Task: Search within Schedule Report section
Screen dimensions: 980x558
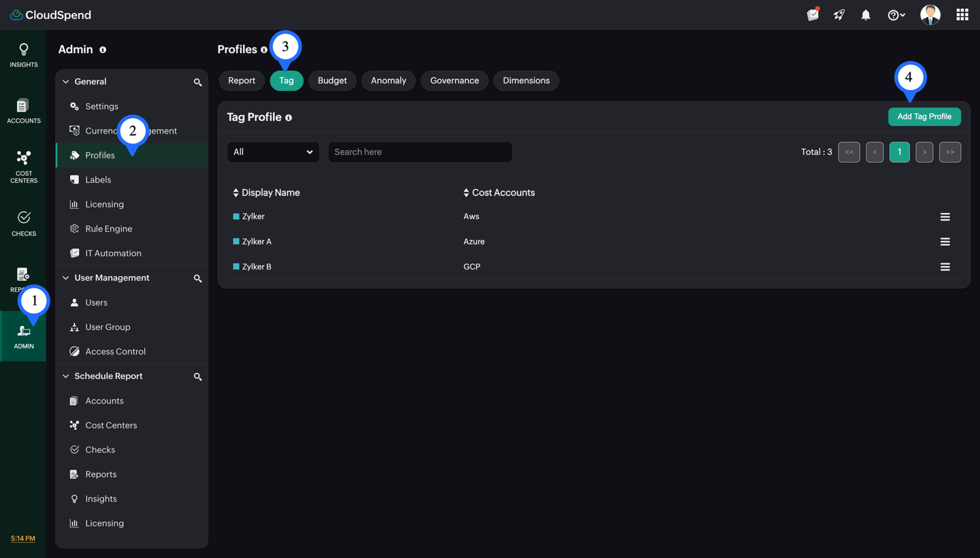Action: tap(197, 376)
